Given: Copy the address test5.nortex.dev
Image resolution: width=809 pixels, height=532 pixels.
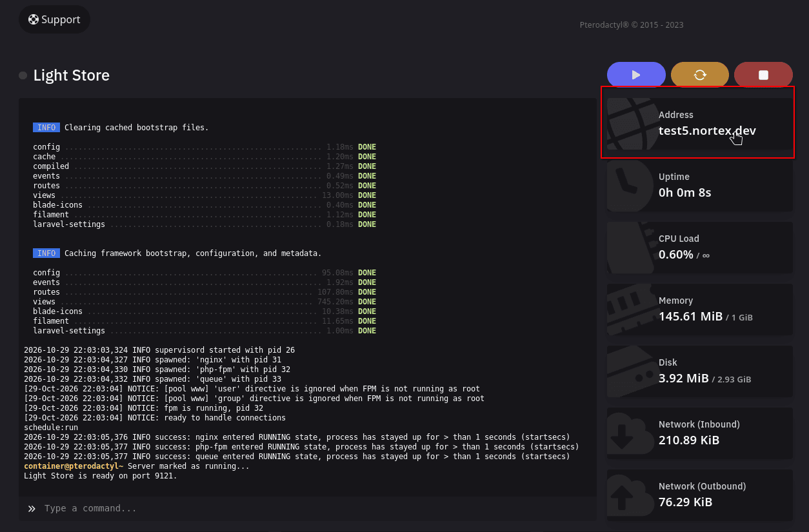Looking at the screenshot, I should click(707, 131).
